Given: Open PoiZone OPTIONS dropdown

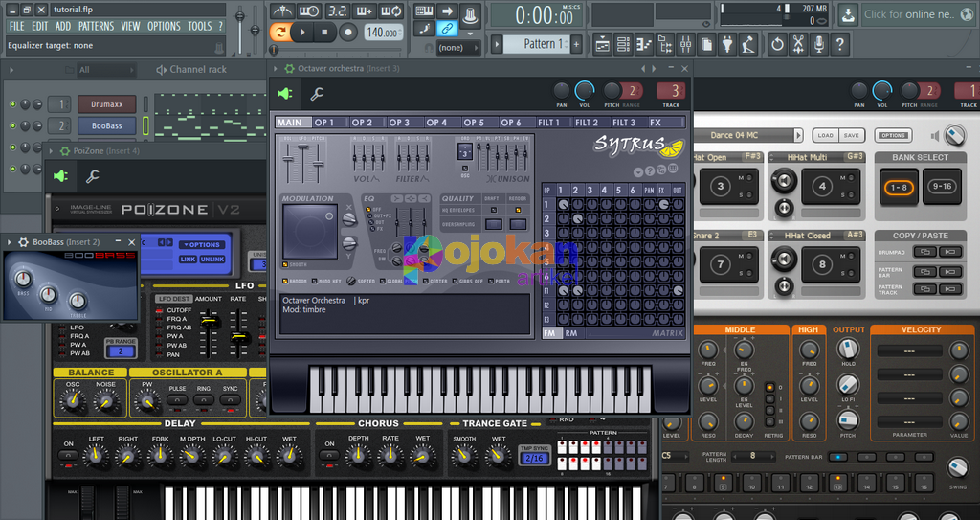Looking at the screenshot, I should click(201, 244).
